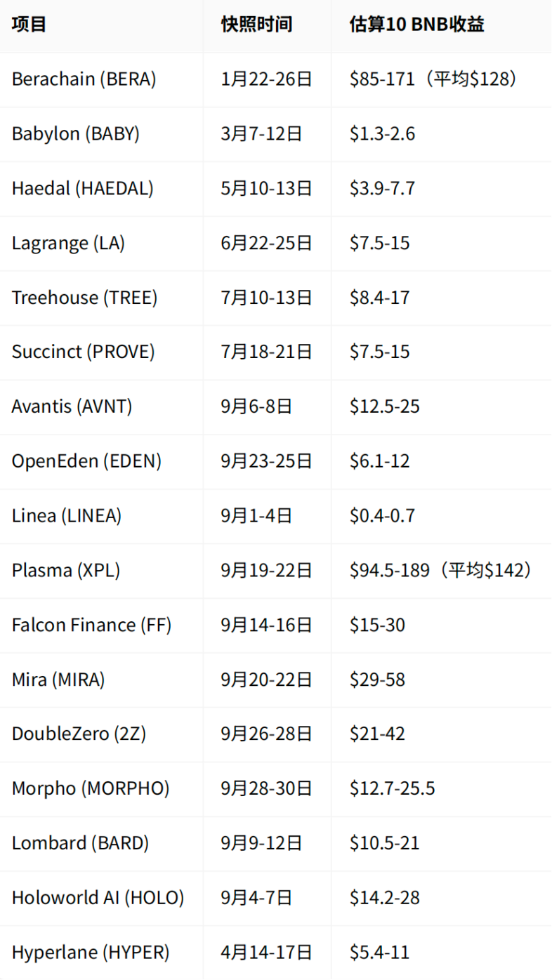Click the 9月6-8日 snapshot date
The image size is (552, 980).
pyautogui.click(x=256, y=406)
